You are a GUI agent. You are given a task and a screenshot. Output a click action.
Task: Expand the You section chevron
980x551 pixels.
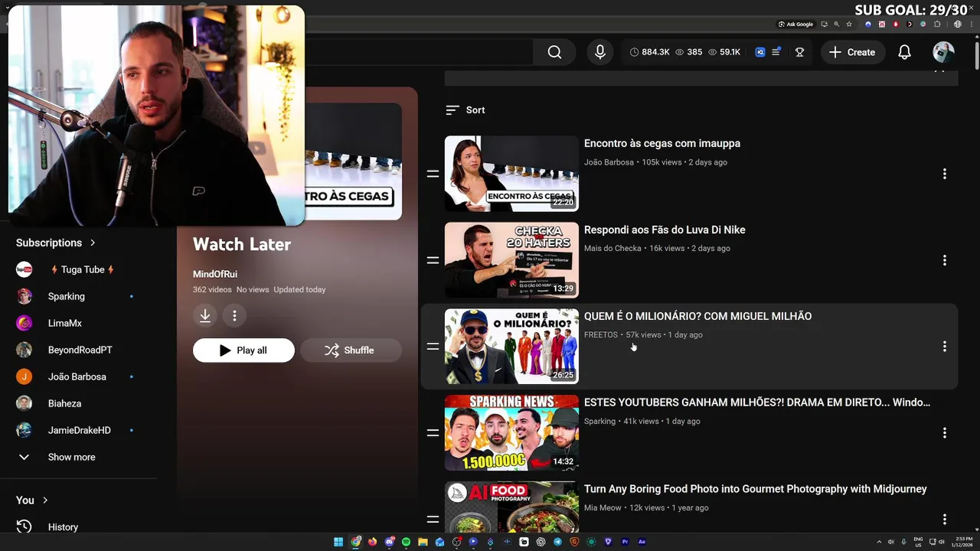tap(45, 500)
